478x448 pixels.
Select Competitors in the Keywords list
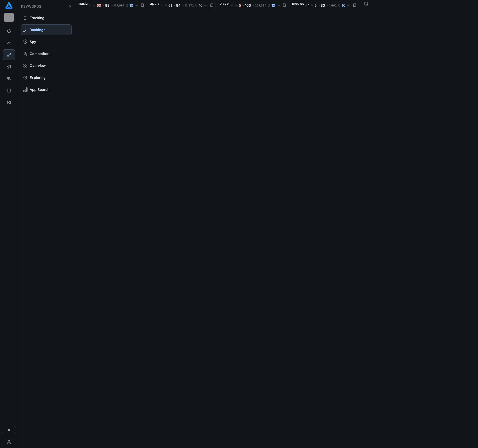[x=40, y=54]
